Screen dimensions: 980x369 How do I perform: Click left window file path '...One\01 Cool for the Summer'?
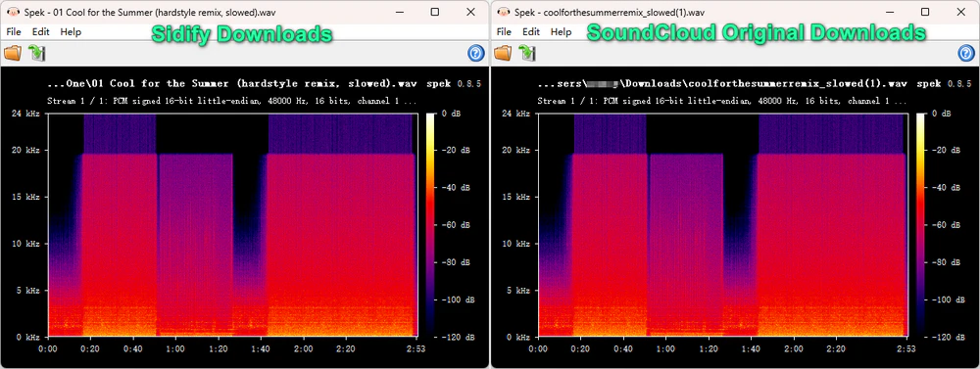pos(232,83)
